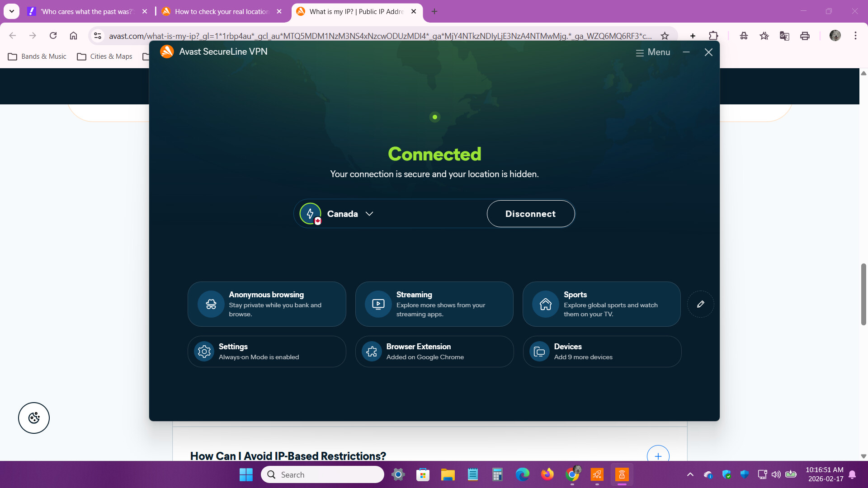Screen dimensions: 868x488
Task: Open the Avast VPN Menu
Action: click(653, 52)
